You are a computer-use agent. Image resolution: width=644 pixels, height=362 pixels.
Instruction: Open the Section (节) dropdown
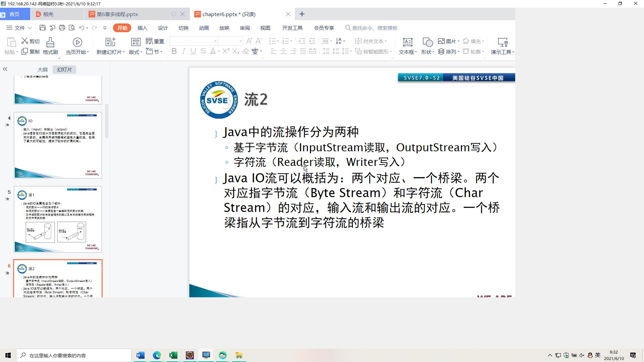coord(154,52)
